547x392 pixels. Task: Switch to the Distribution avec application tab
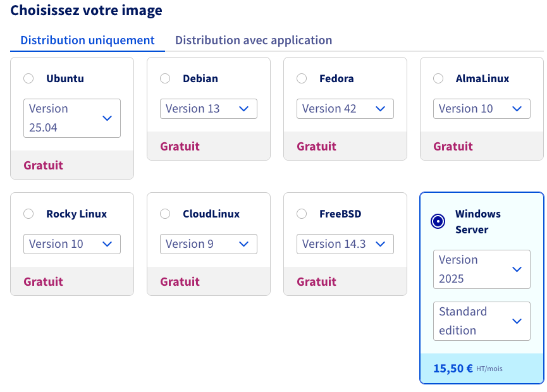coord(253,40)
